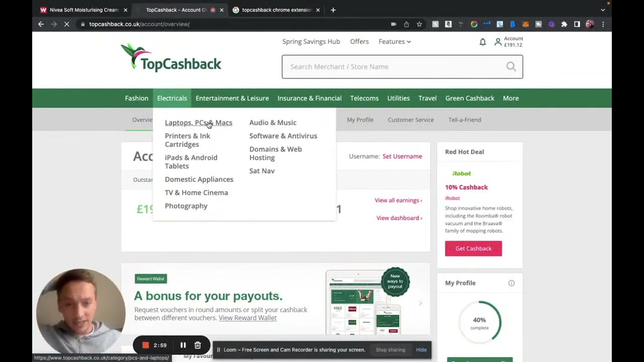
Task: Open the Travel menu
Action: pyautogui.click(x=428, y=98)
